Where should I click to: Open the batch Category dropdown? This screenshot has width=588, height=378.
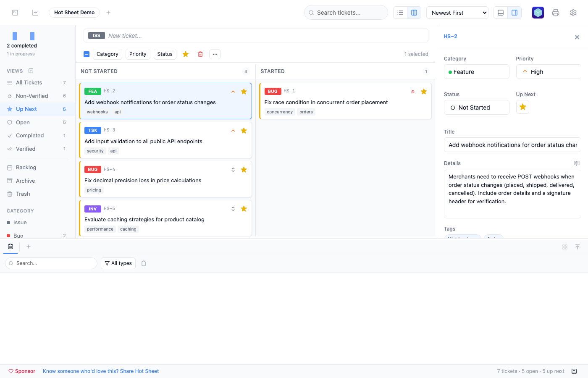tap(108, 54)
